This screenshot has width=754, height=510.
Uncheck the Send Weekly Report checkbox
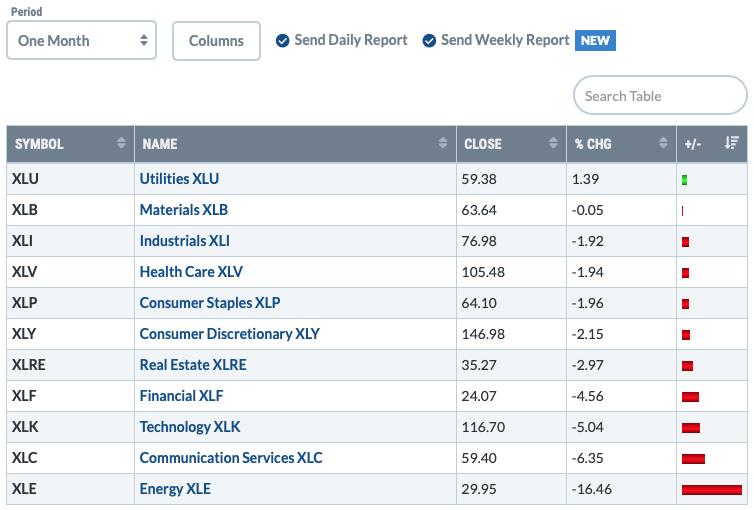(x=430, y=41)
